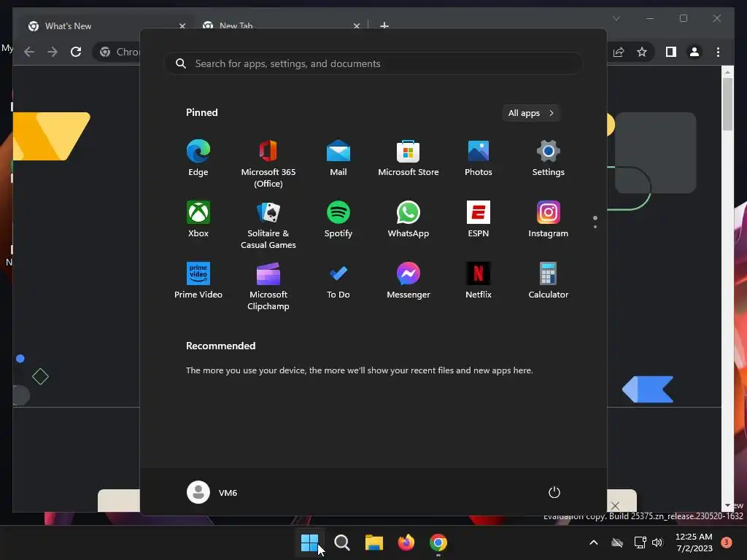747x560 pixels.
Task: Open the Calculator app
Action: (x=549, y=281)
